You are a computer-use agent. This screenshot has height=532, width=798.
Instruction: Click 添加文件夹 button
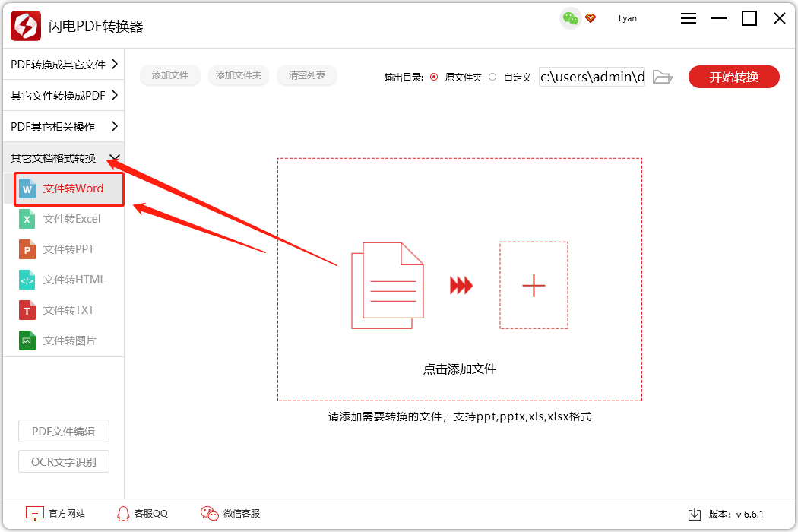point(238,75)
